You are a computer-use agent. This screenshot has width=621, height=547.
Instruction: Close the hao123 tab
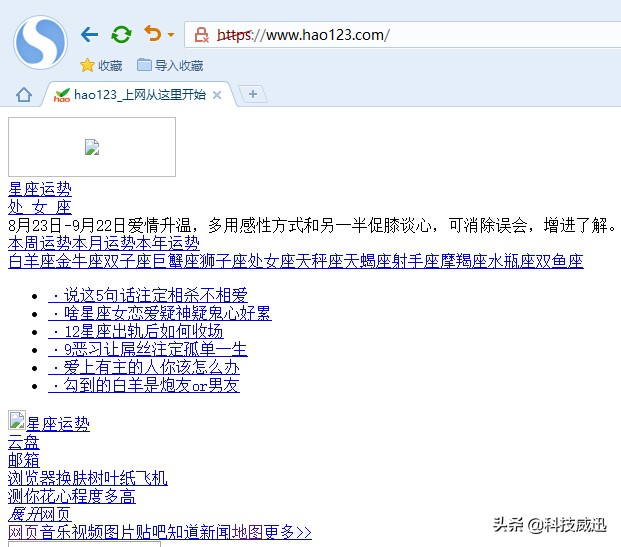point(217,95)
